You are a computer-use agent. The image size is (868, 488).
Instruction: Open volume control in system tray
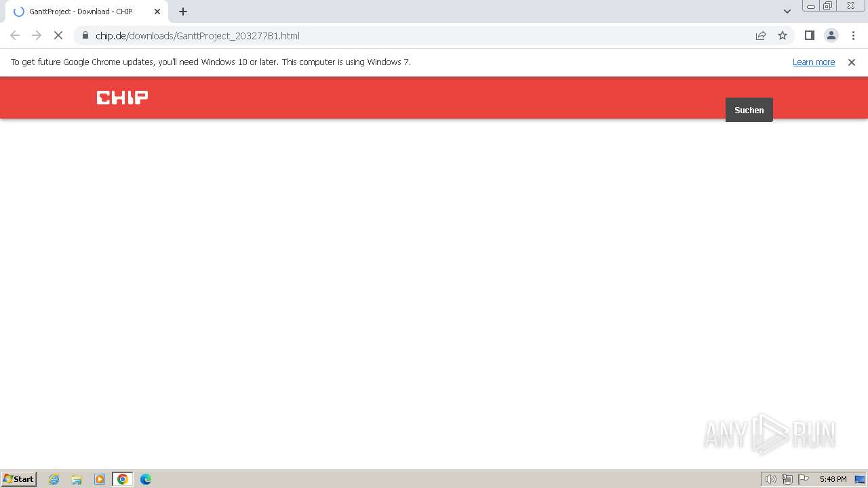coord(770,479)
